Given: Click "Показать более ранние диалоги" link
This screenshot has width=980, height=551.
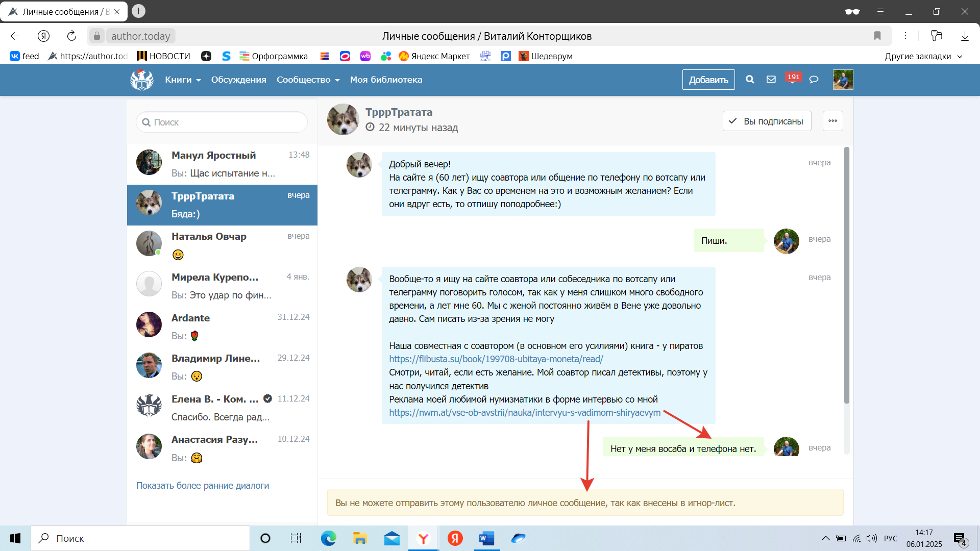Looking at the screenshot, I should 203,486.
